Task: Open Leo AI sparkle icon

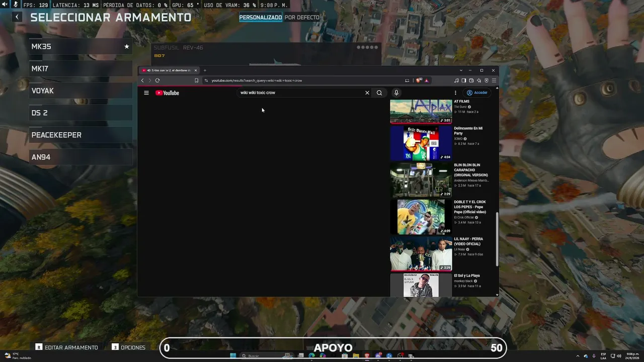Action: pos(479,80)
